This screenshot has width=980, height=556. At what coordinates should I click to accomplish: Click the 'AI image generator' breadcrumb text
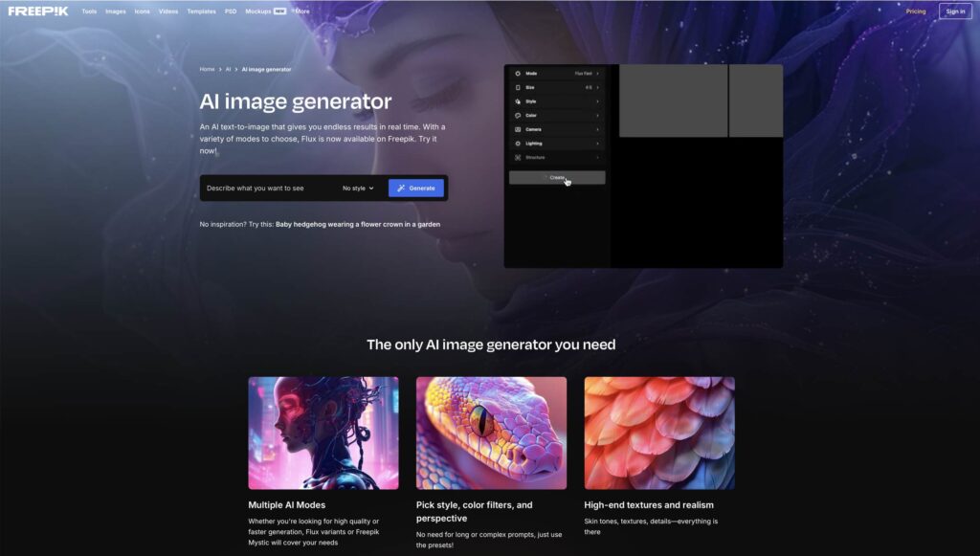point(266,69)
